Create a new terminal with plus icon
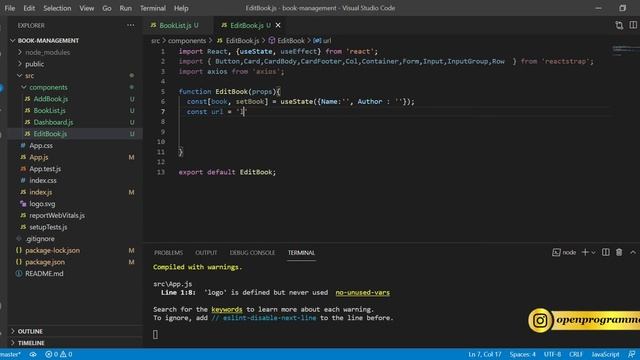This screenshot has width=640, height=360. [x=585, y=253]
